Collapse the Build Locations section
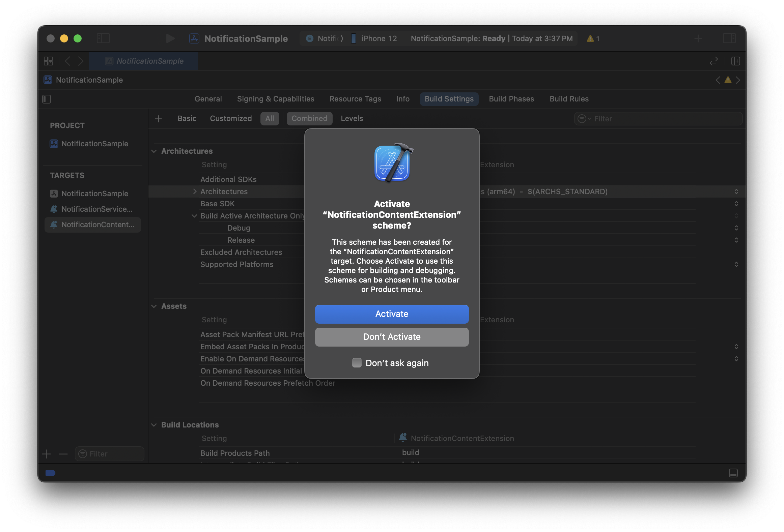The width and height of the screenshot is (784, 532). coord(154,425)
